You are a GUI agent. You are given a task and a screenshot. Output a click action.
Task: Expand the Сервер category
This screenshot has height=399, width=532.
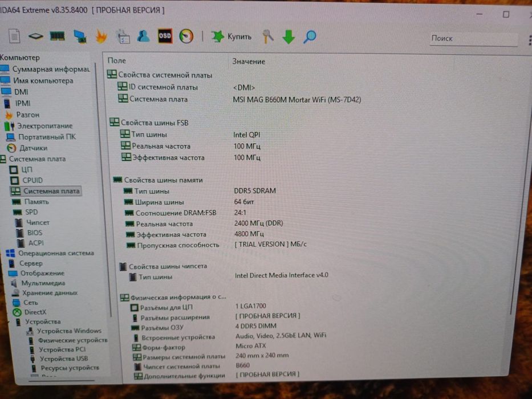point(26,263)
